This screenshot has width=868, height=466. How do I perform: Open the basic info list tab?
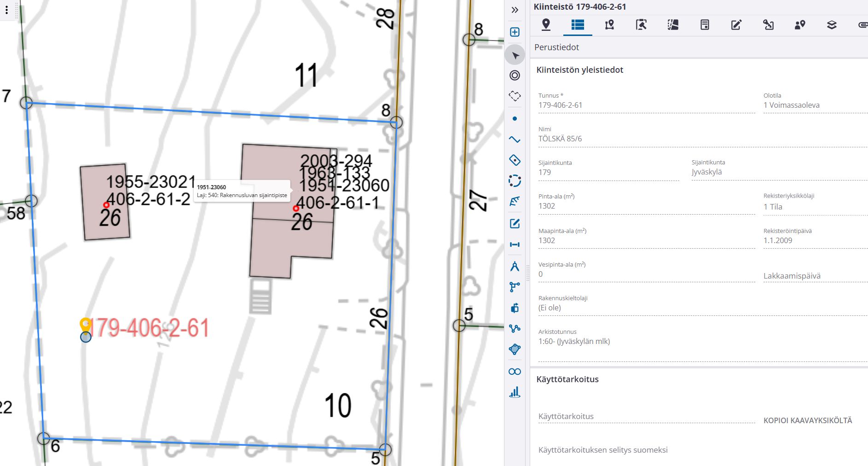(x=578, y=24)
